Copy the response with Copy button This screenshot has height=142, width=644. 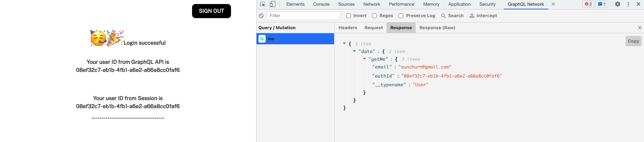click(x=633, y=41)
